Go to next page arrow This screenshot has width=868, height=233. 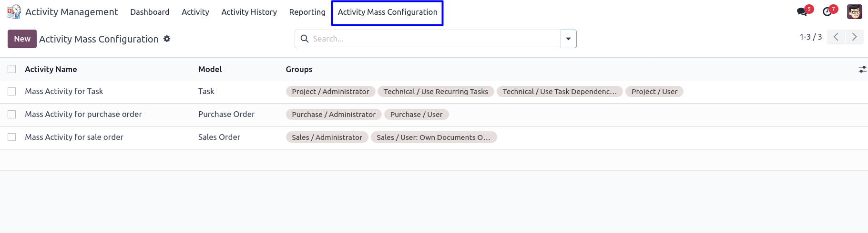pyautogui.click(x=854, y=37)
